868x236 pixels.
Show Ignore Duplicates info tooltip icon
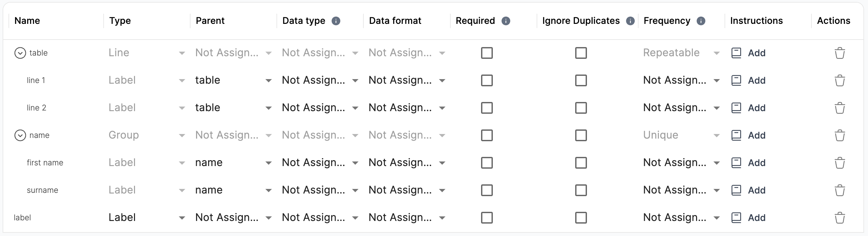coord(630,21)
